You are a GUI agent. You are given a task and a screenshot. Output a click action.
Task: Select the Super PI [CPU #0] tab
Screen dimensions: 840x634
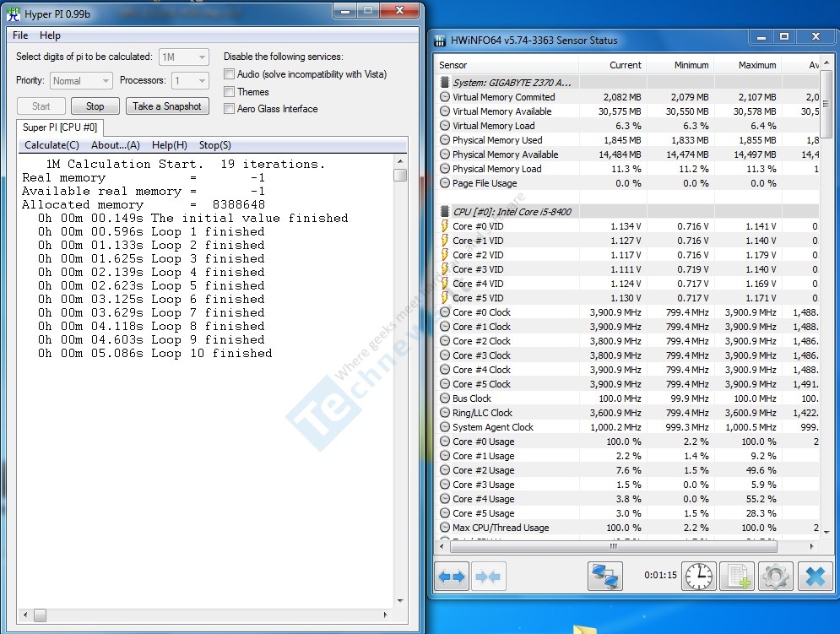tap(60, 127)
